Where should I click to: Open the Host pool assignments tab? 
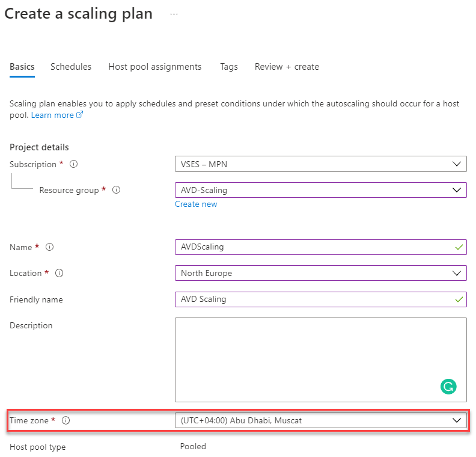[155, 67]
